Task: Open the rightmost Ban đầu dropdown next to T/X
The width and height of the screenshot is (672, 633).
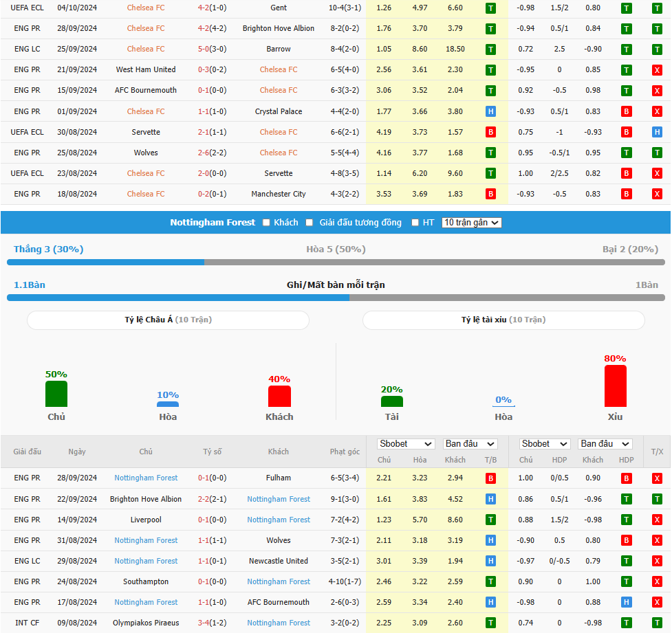Action: pos(605,444)
